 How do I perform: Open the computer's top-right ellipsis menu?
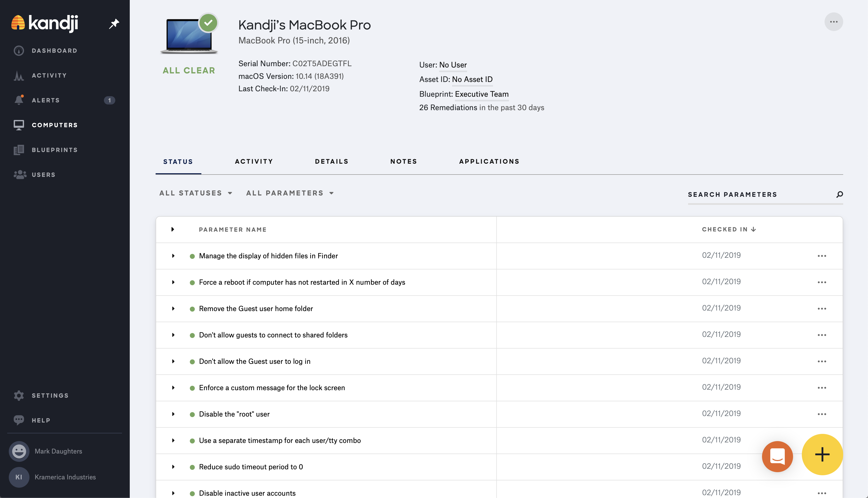point(833,22)
